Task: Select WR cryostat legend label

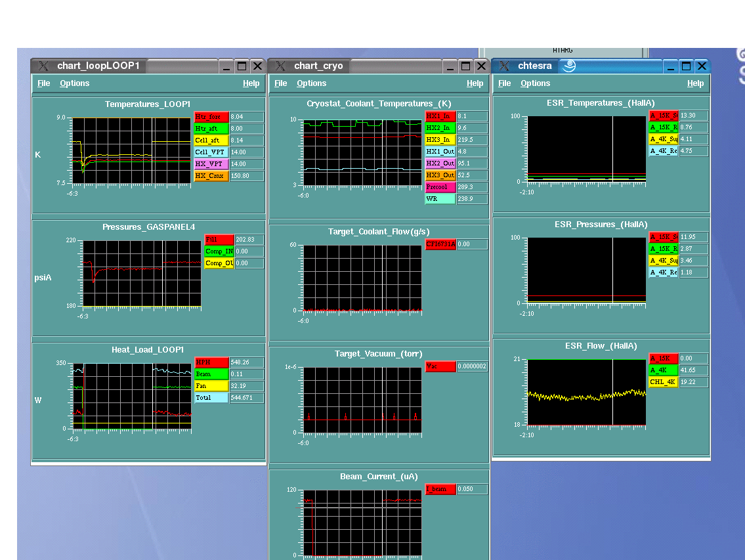Action: (440, 199)
